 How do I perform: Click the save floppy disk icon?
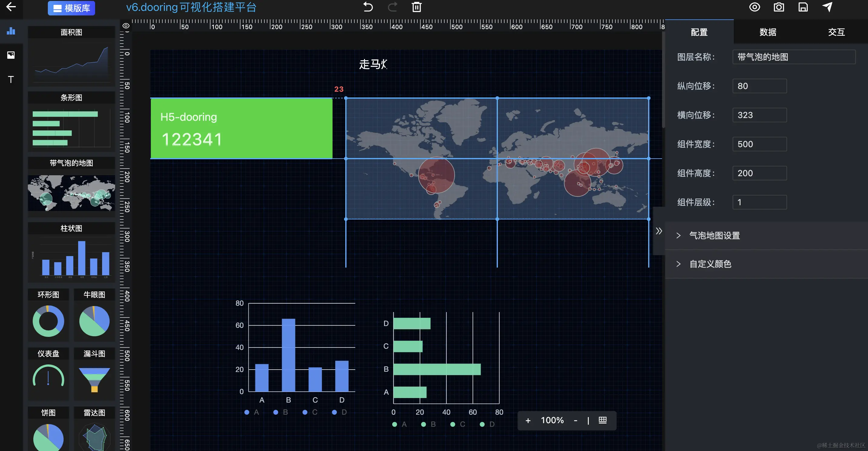803,7
